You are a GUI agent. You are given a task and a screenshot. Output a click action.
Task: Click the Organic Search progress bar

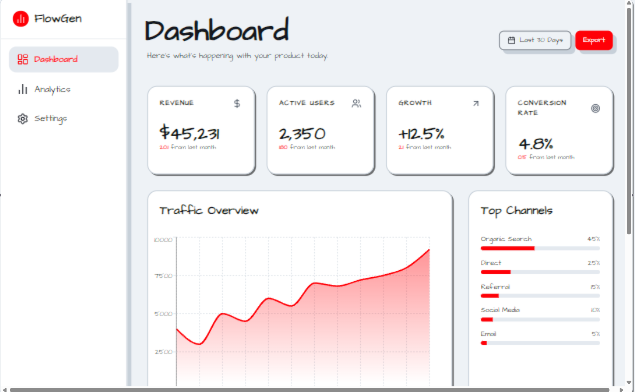pos(540,248)
